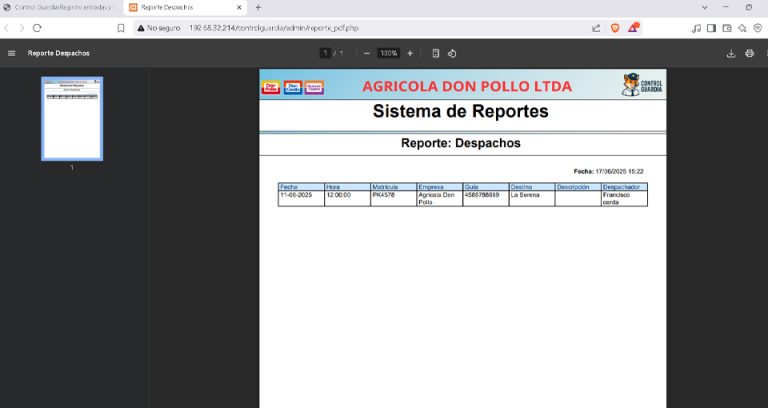768x408 pixels.
Task: Zoom out the PDF with minus button
Action: pos(367,53)
